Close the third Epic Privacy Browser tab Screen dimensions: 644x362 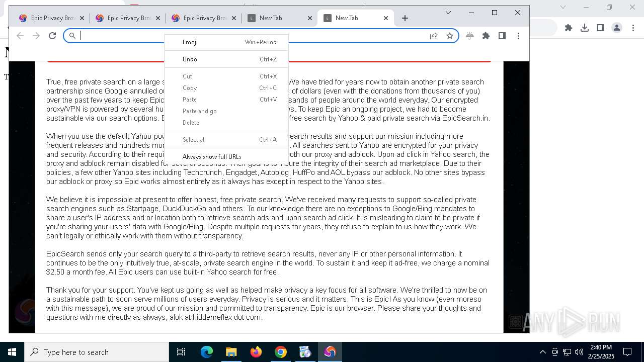click(x=234, y=18)
